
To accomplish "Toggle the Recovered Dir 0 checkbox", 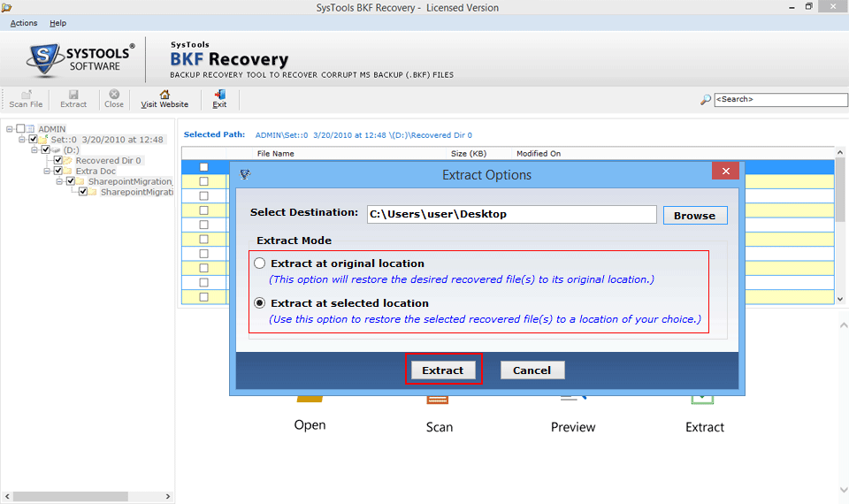I will [58, 160].
